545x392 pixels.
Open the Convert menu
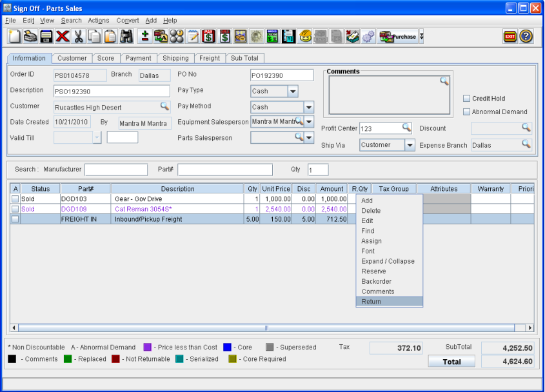128,21
